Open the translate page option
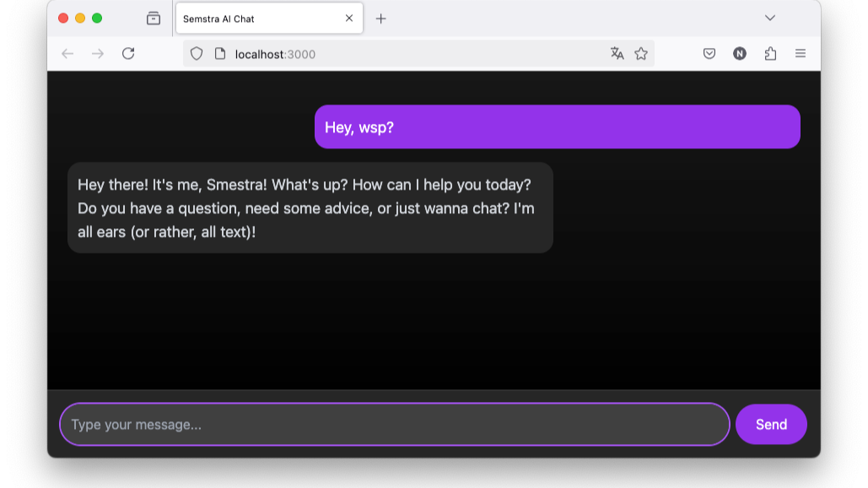The height and width of the screenshot is (488, 868). pyautogui.click(x=617, y=54)
